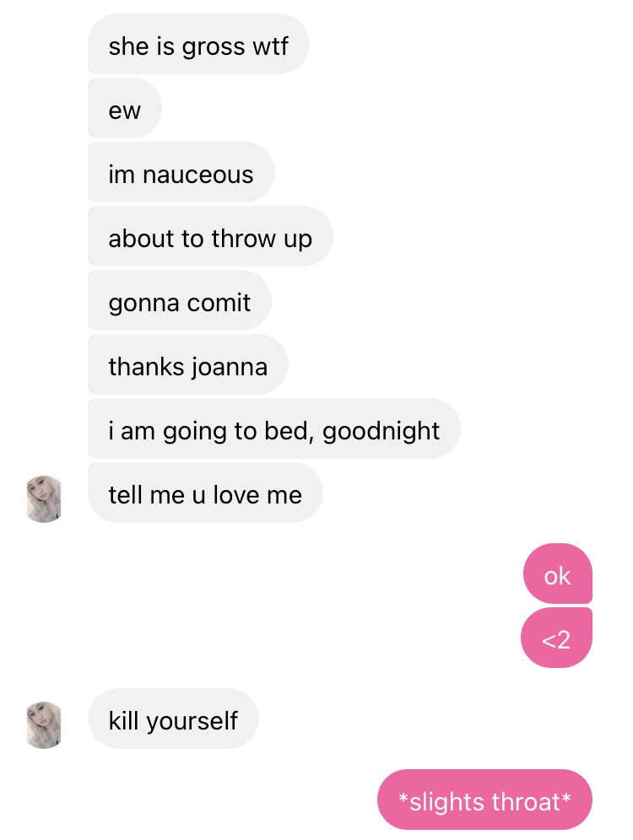The width and height of the screenshot is (633, 840).
Task: Select the pink '*slights throat*' message
Action: click(484, 800)
